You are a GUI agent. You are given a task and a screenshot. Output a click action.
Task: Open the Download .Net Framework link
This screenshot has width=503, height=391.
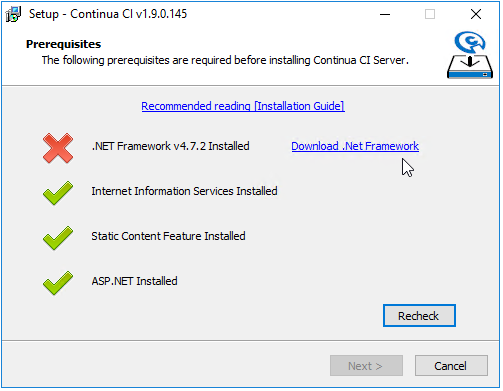[x=355, y=146]
